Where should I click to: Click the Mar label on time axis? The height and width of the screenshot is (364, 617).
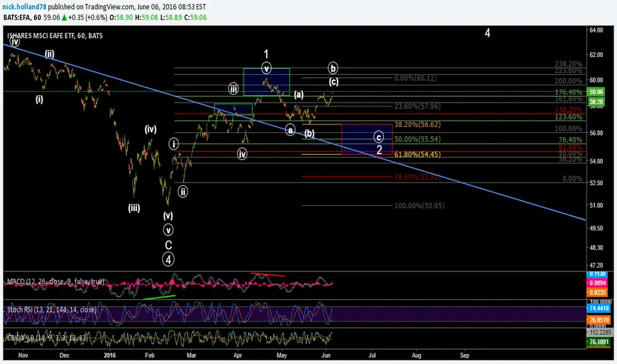pos(191,355)
